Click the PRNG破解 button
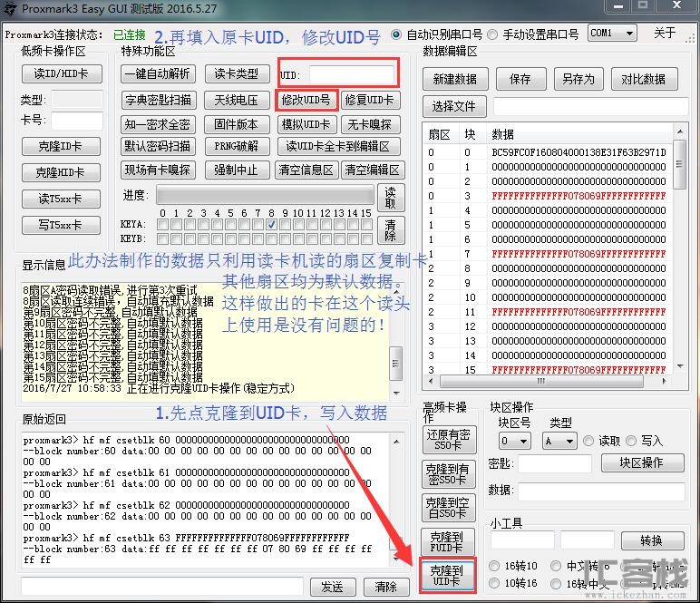 237,146
